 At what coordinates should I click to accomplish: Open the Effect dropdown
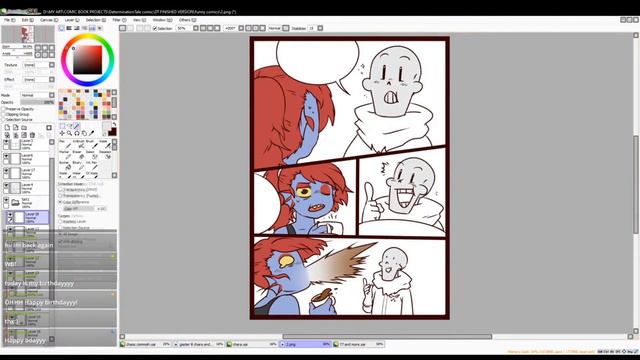[52, 80]
